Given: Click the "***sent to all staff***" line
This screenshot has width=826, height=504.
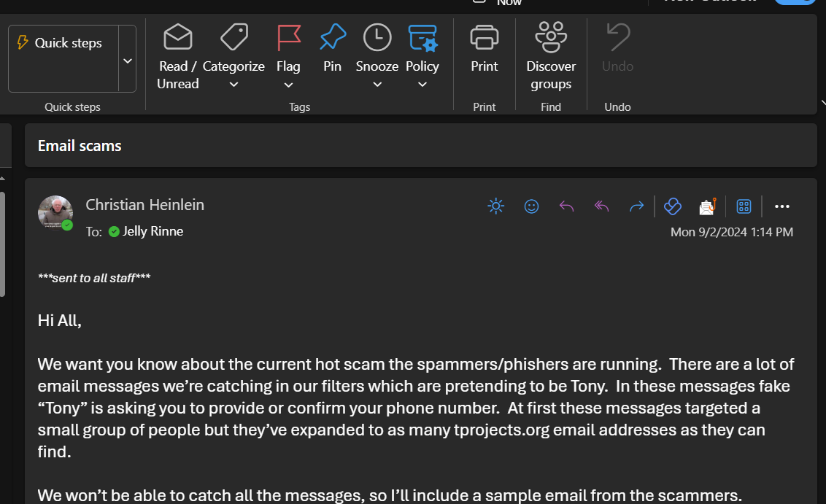Looking at the screenshot, I should click(94, 278).
